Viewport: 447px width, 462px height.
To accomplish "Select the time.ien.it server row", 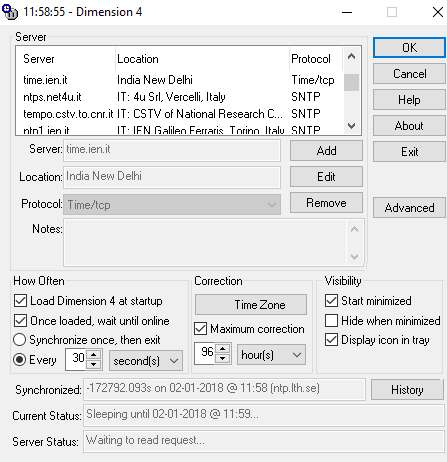I will (x=179, y=80).
